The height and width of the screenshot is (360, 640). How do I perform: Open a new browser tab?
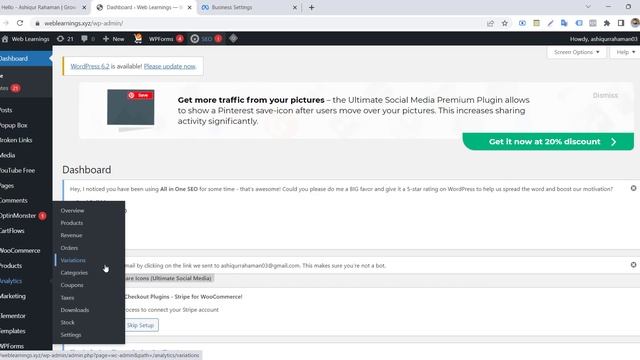[x=311, y=7]
